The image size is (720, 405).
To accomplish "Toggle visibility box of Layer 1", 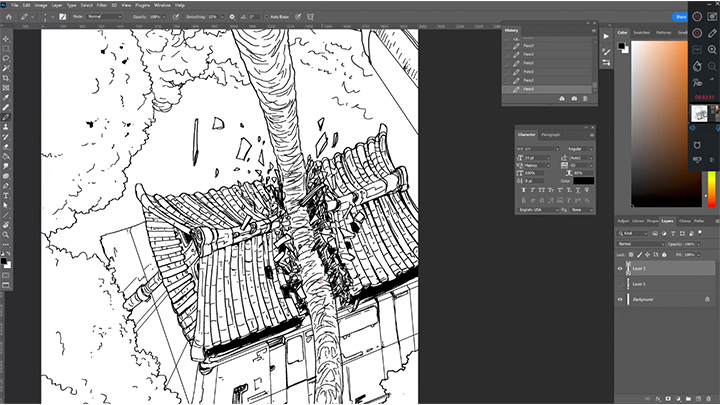I will 620,284.
